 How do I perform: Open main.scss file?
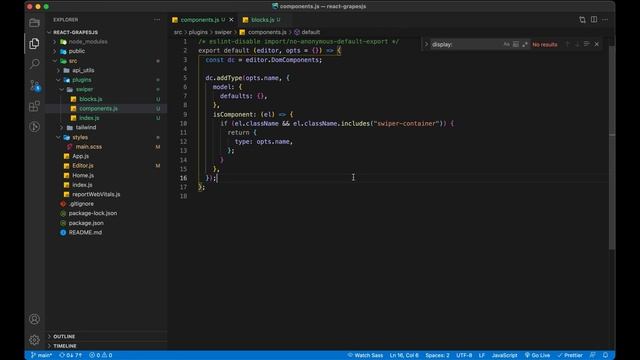click(89, 147)
